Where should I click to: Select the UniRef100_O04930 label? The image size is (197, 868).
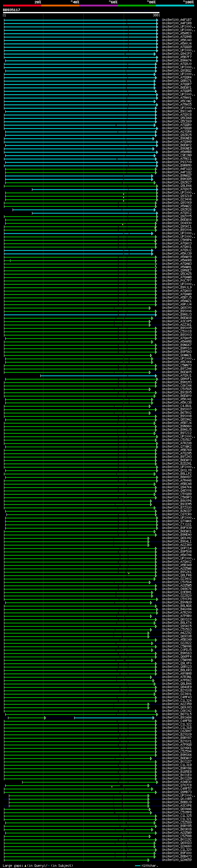(177, 223)
